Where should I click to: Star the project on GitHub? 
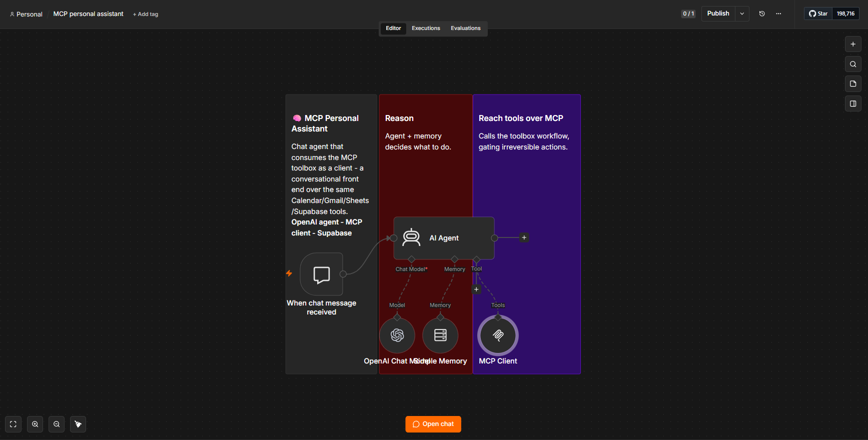pos(818,14)
